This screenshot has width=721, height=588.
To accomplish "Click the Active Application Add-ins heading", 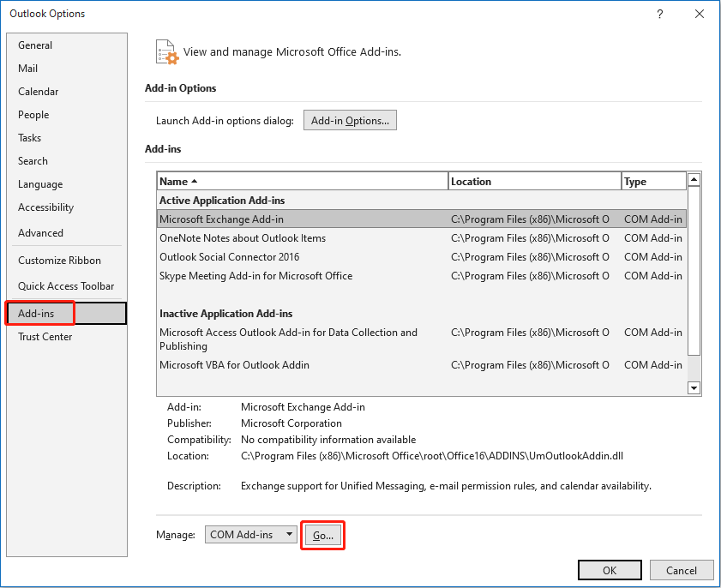I will [222, 201].
